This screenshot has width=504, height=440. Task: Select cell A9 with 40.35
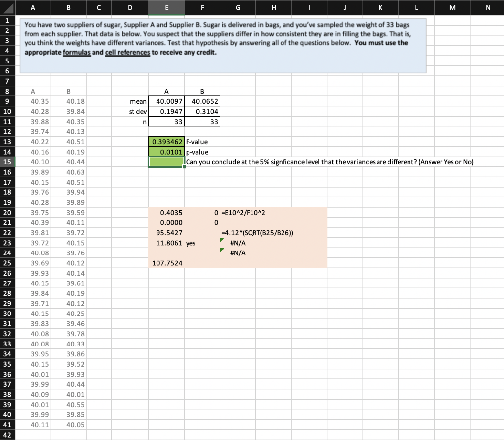click(x=33, y=101)
